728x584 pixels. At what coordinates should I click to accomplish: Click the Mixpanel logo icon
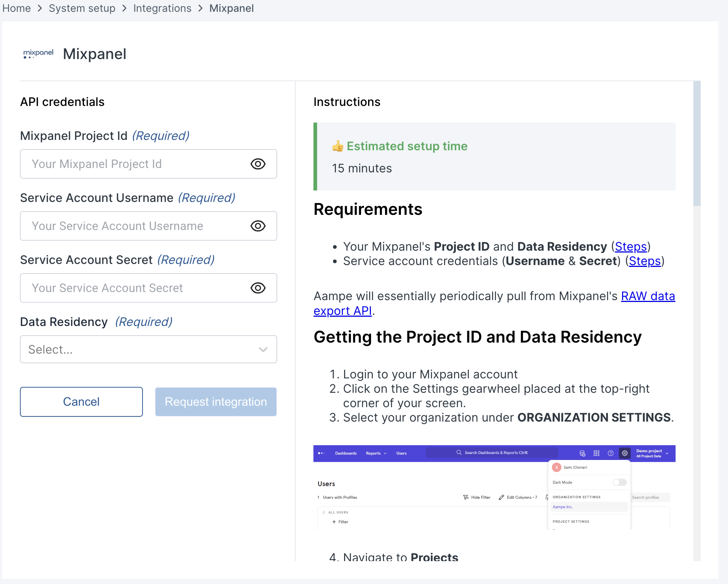[x=38, y=54]
